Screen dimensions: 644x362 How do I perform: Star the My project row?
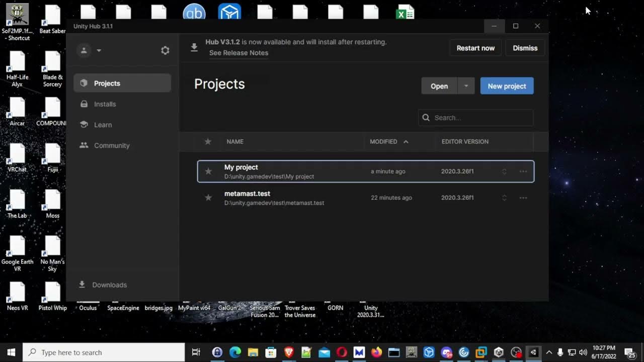tap(208, 171)
